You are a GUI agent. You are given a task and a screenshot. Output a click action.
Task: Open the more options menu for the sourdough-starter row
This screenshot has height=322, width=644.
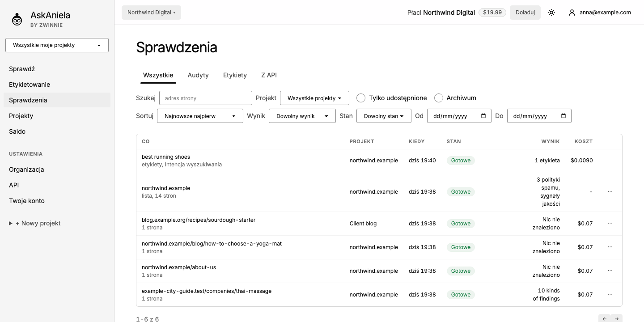[610, 223]
